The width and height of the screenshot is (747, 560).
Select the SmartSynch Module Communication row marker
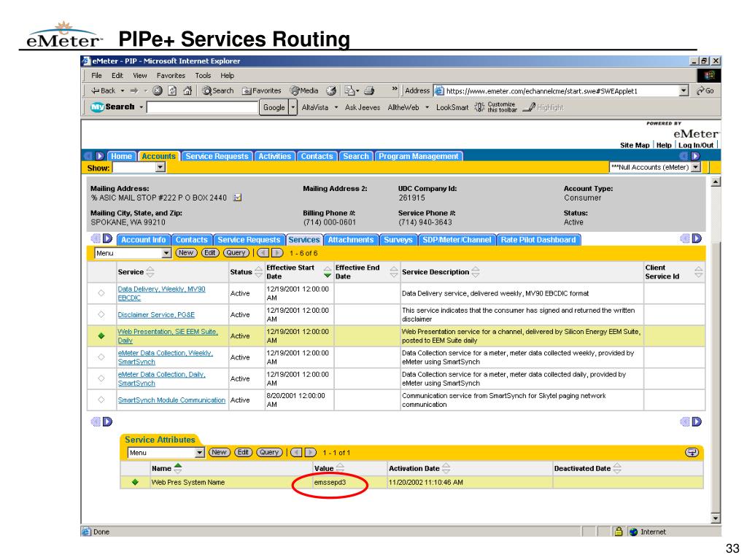point(101,400)
